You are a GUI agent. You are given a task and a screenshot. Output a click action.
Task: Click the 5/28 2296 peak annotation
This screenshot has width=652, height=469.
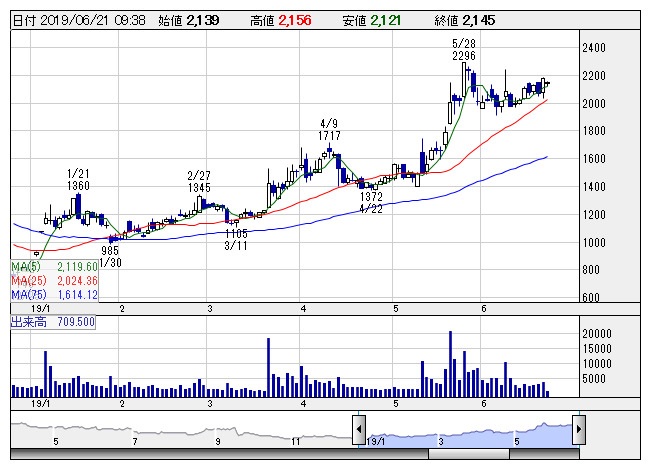[x=463, y=50]
